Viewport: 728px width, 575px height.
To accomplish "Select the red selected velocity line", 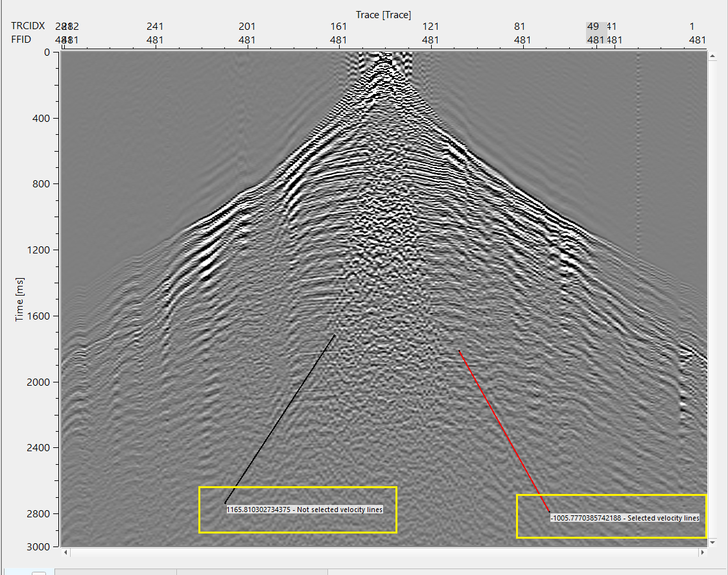I will tap(504, 431).
